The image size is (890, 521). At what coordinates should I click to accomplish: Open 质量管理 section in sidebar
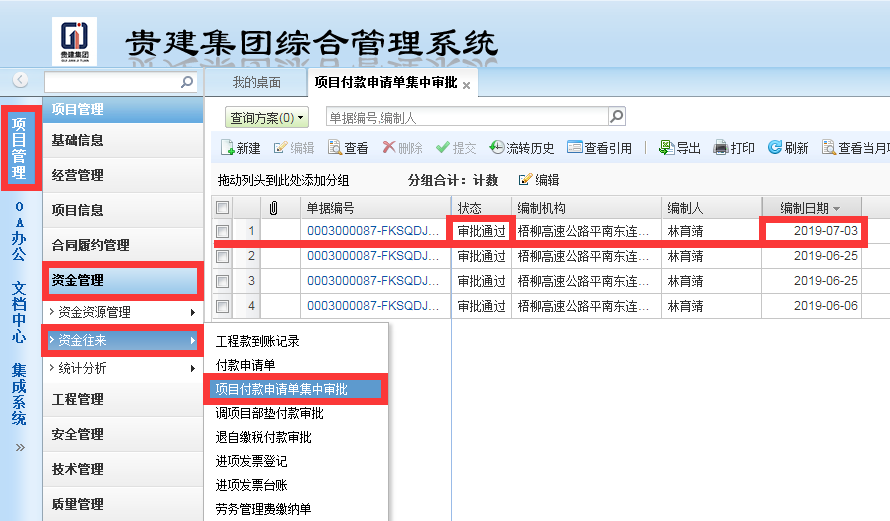123,504
